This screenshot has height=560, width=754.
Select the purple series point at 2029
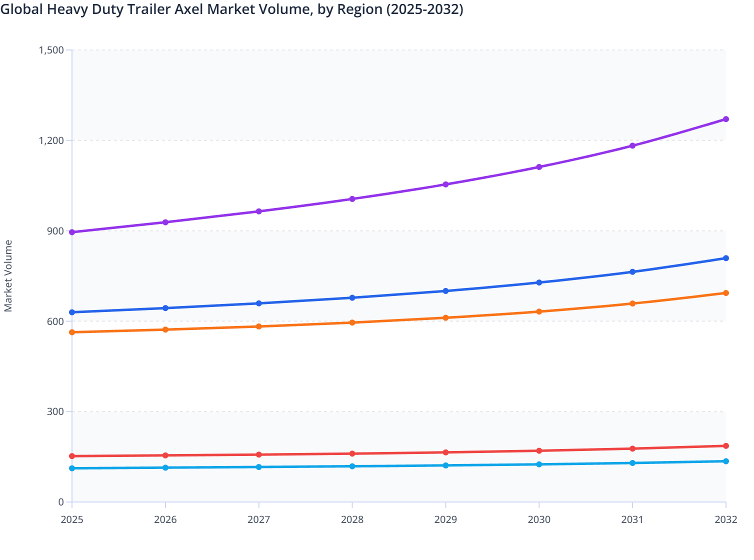pos(445,184)
